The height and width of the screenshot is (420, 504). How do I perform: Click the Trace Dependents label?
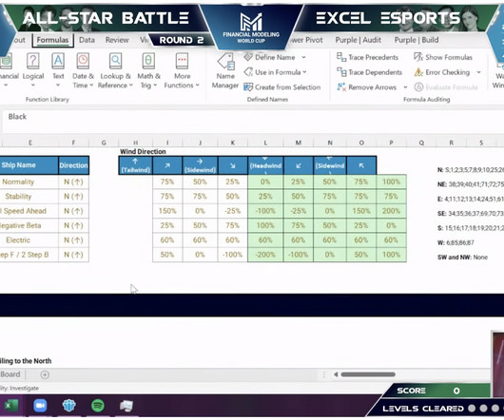pyautogui.click(x=375, y=72)
